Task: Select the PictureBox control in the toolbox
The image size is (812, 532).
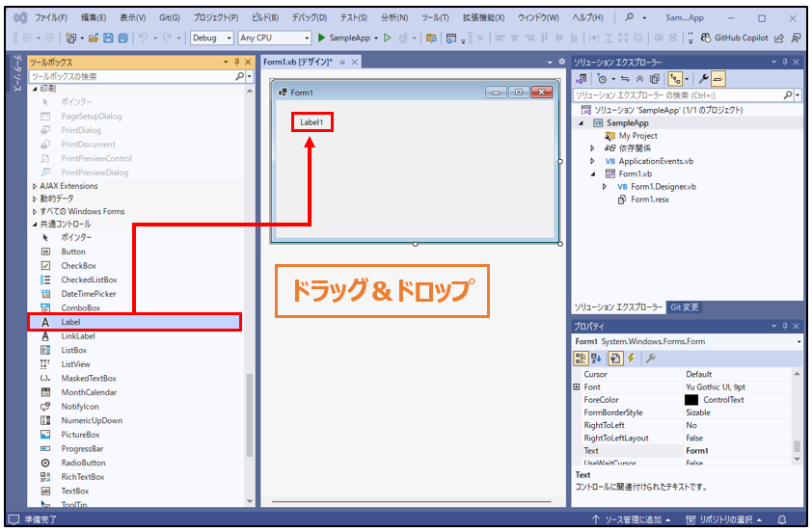Action: tap(80, 435)
